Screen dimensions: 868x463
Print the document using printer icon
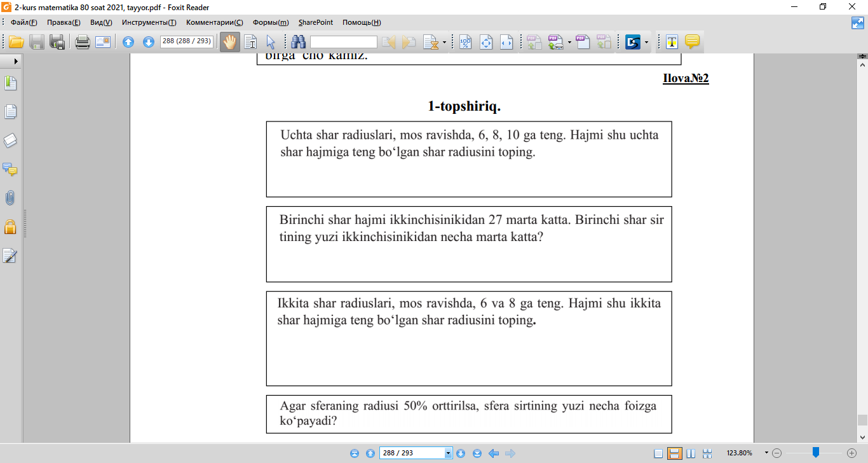[82, 43]
